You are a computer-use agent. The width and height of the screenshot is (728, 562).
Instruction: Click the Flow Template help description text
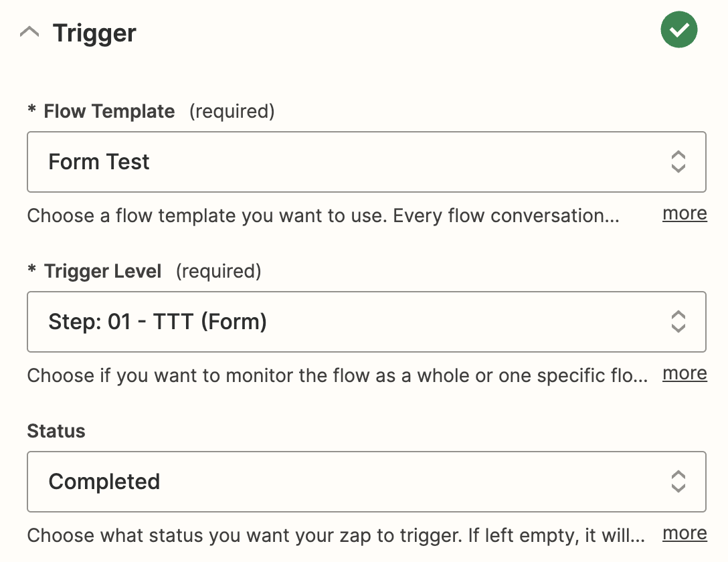[x=323, y=216]
